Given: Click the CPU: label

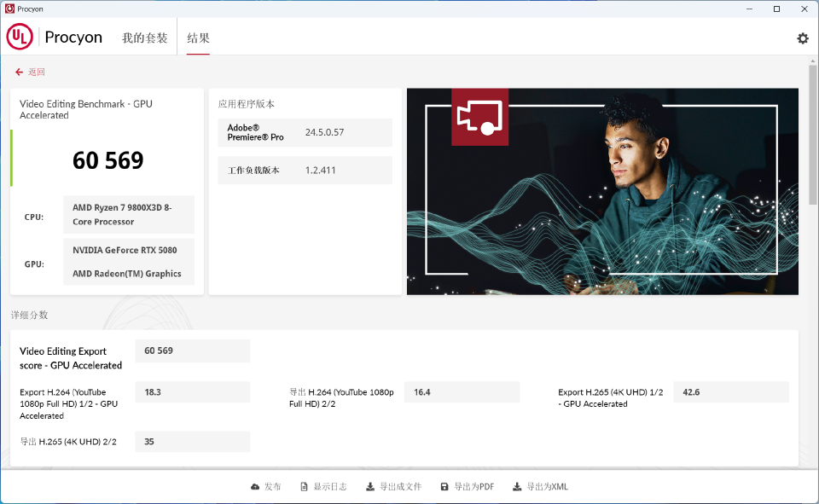Looking at the screenshot, I should point(34,217).
